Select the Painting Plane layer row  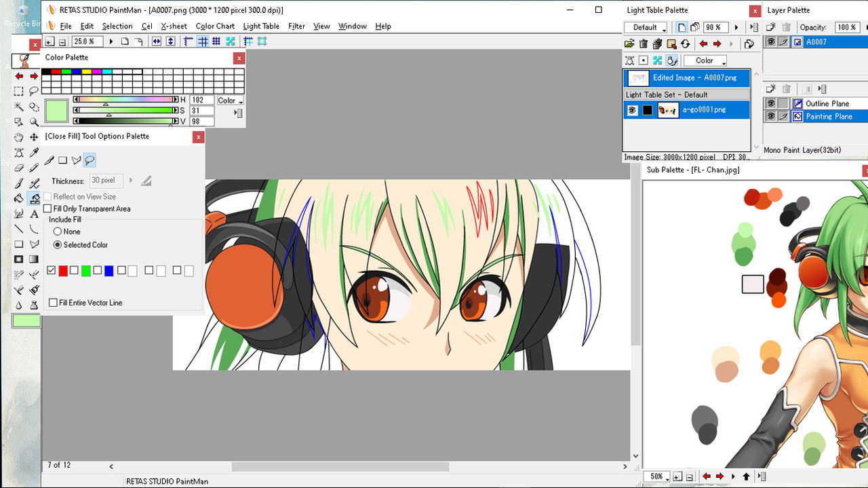click(816, 117)
